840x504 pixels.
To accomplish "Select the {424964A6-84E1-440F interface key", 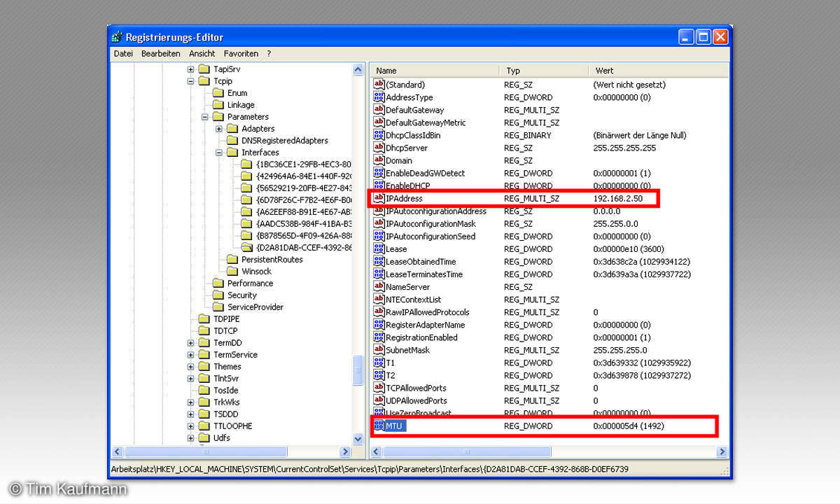I will [x=303, y=176].
